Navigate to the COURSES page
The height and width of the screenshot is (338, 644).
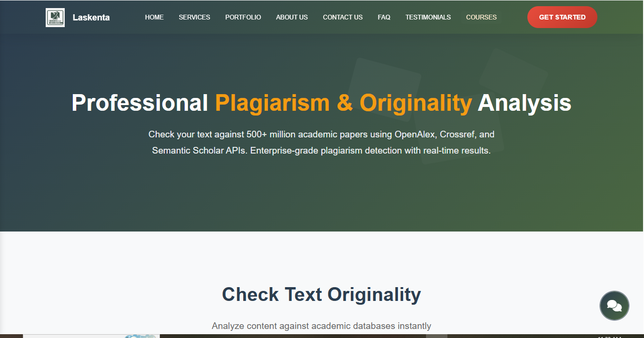pyautogui.click(x=481, y=17)
